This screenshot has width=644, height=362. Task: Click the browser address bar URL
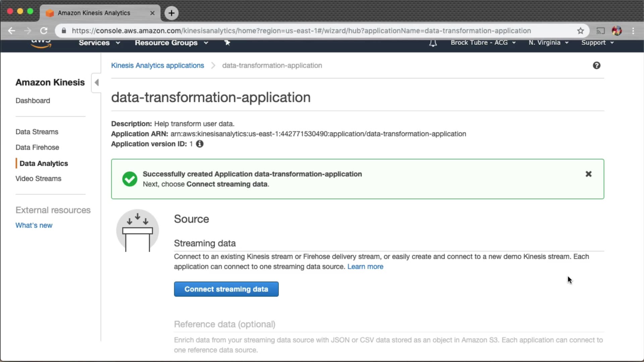(301, 31)
